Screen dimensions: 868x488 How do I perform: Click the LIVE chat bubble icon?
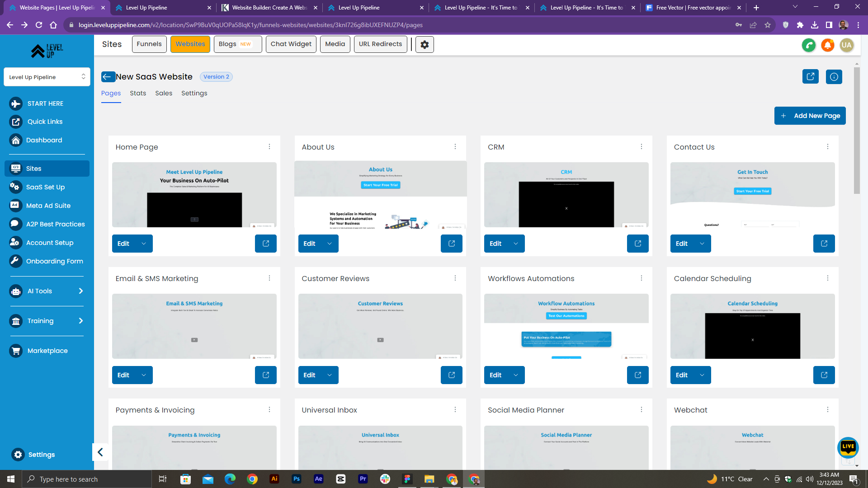(848, 447)
